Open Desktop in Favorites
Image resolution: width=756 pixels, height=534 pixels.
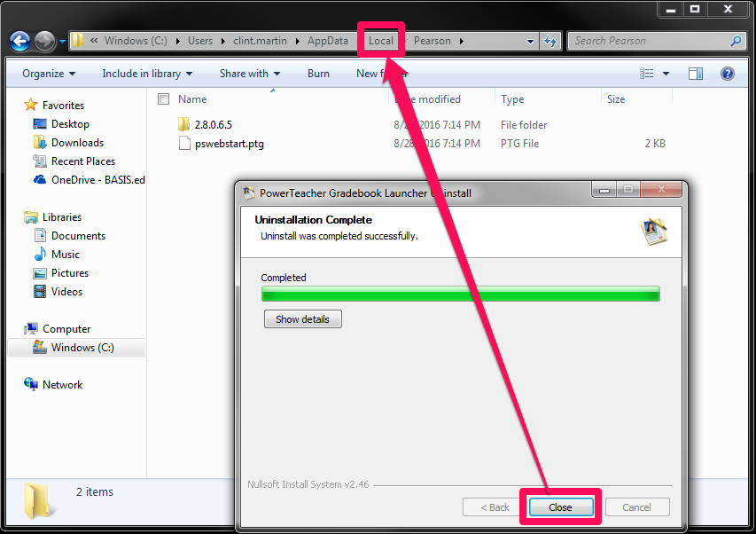(70, 124)
